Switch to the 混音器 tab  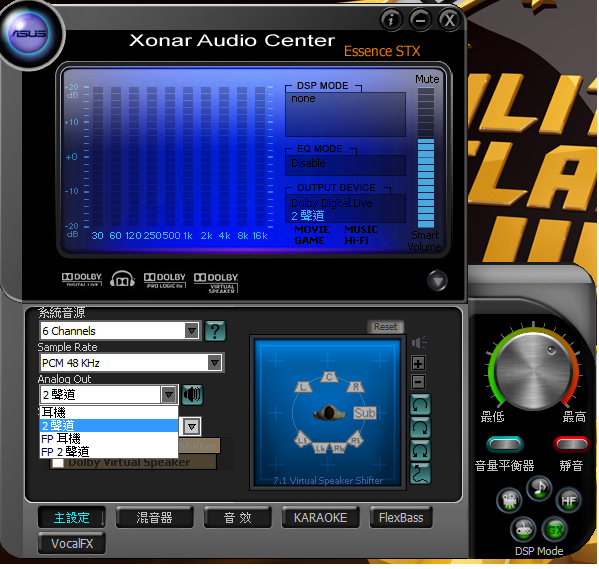pos(154,517)
